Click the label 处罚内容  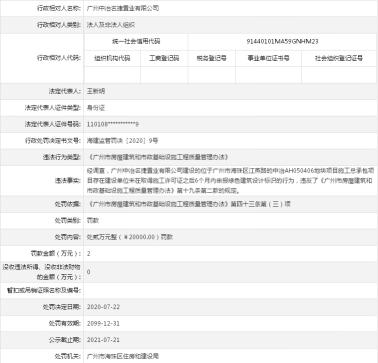click(x=68, y=237)
